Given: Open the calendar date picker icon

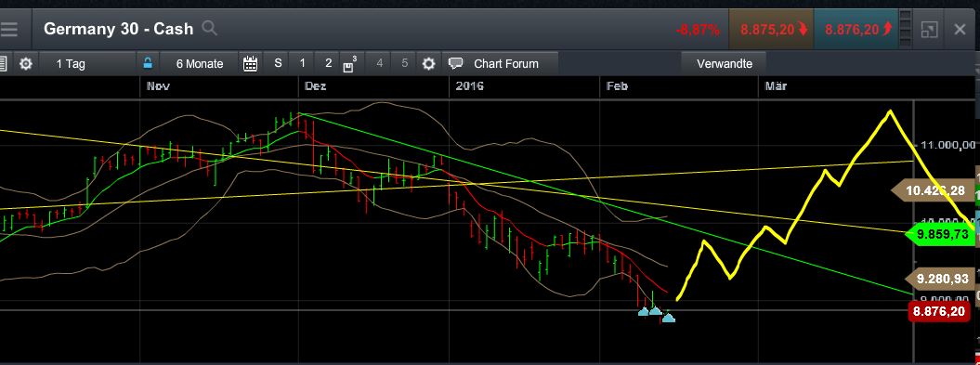Looking at the screenshot, I should tap(250, 64).
